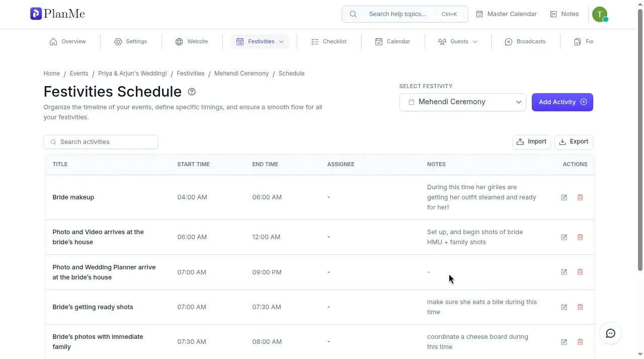Click the ASSIGNEE column header
The height and width of the screenshot is (359, 644).
pos(341,164)
